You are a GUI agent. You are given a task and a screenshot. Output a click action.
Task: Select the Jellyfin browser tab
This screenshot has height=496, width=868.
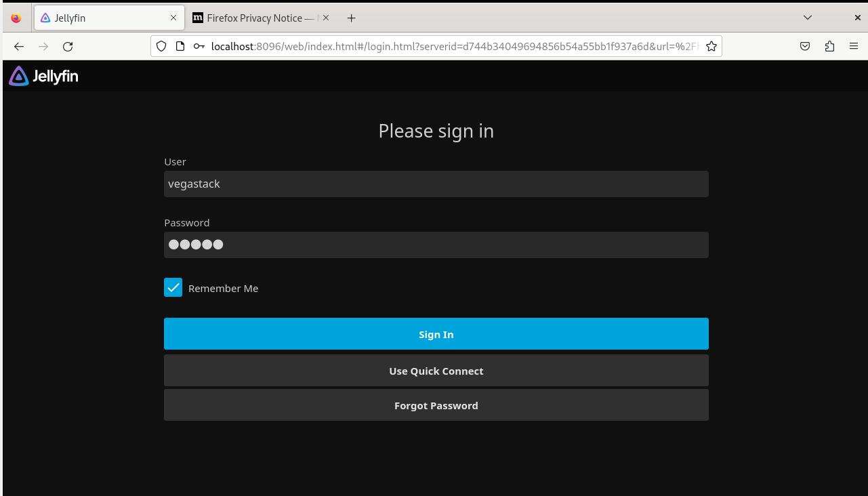point(102,18)
